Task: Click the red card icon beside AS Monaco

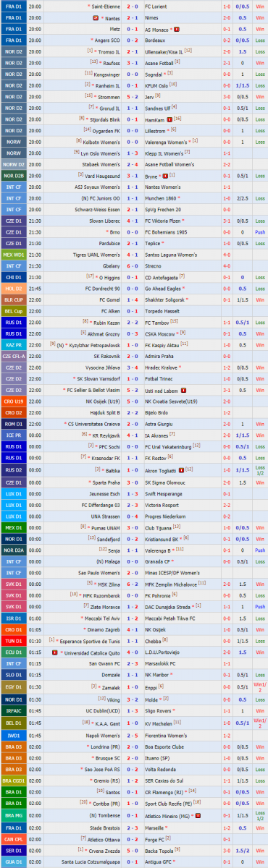Action: [177, 29]
